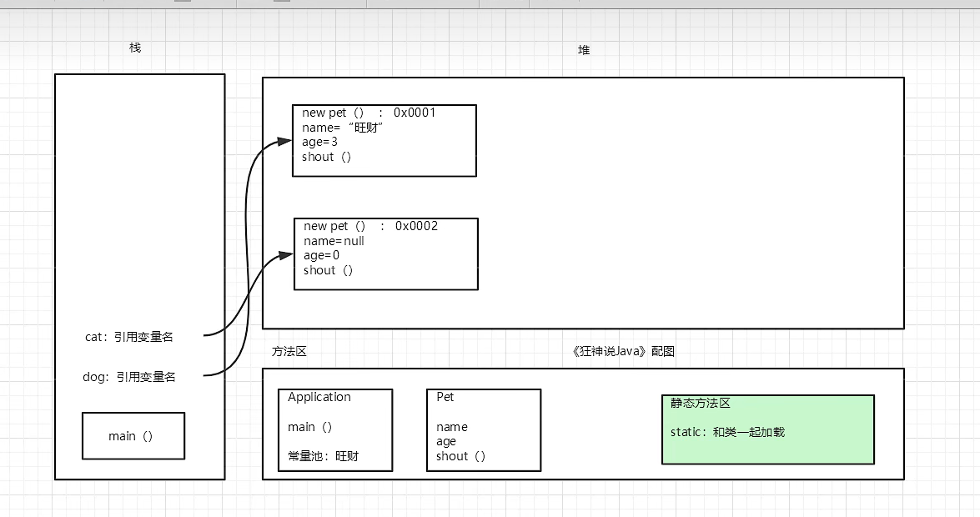Click the age=3 line

pyautogui.click(x=320, y=142)
